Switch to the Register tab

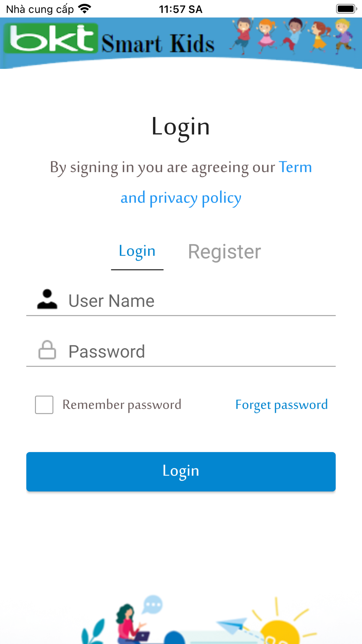(x=224, y=251)
